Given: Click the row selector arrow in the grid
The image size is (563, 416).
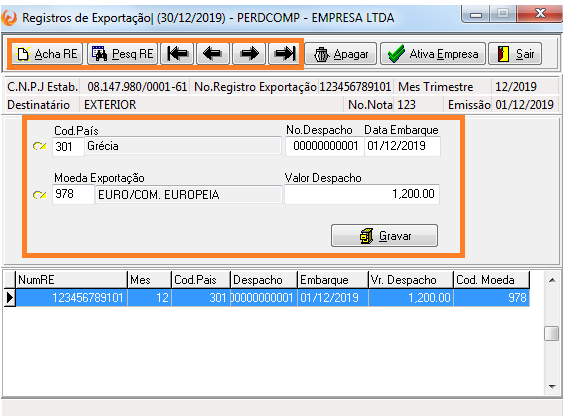Looking at the screenshot, I should (10, 298).
